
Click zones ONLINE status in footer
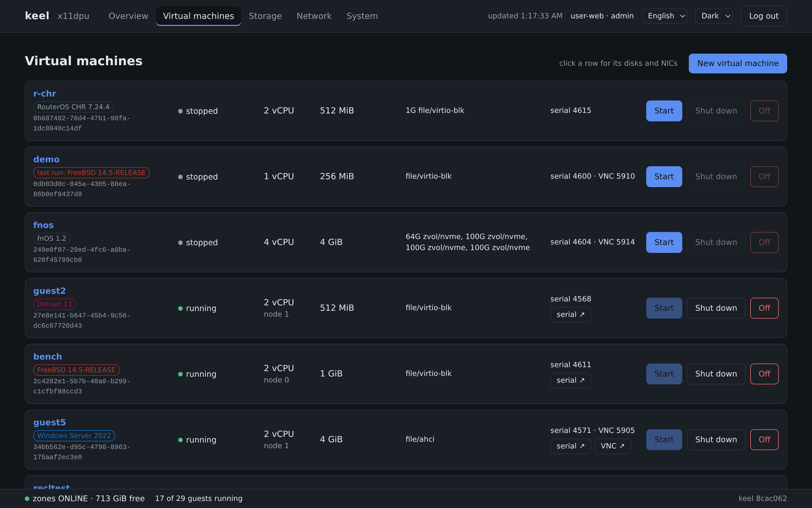85,499
